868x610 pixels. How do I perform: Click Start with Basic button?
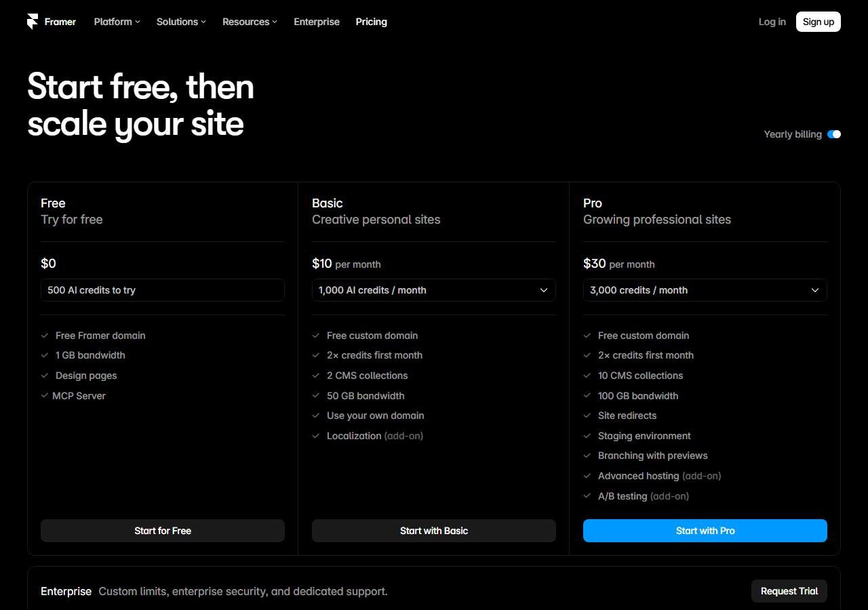434,531
